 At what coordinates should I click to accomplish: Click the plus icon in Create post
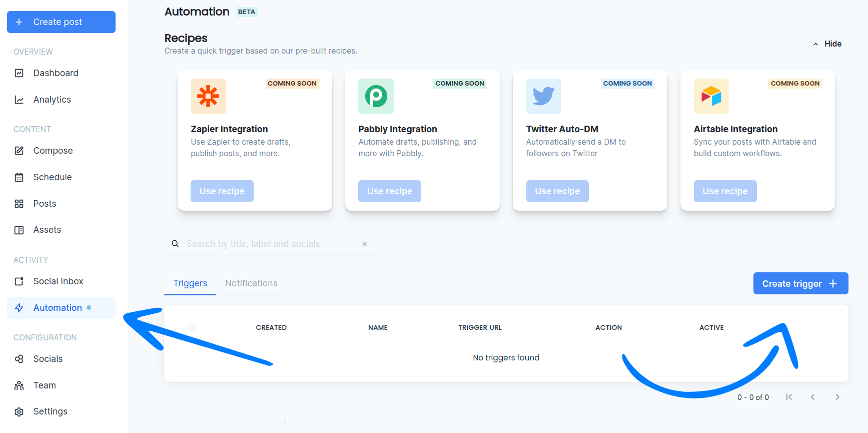[x=19, y=22]
